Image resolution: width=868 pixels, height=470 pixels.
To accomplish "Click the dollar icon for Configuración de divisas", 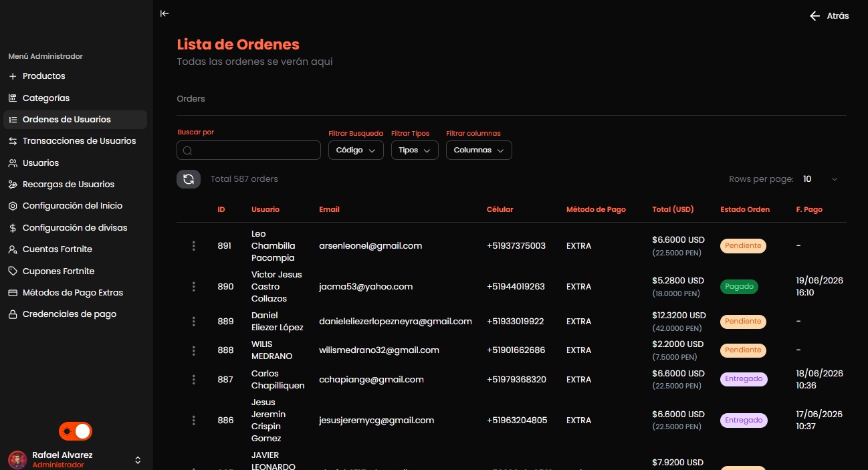I will pos(13,228).
